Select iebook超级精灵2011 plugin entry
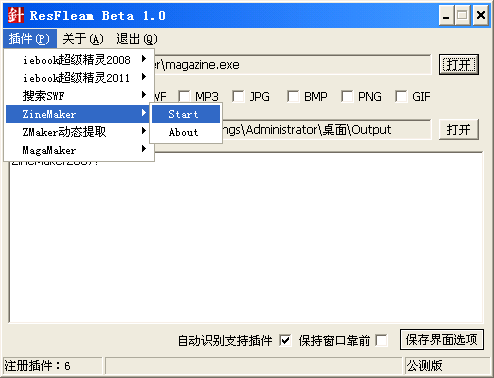 point(80,78)
